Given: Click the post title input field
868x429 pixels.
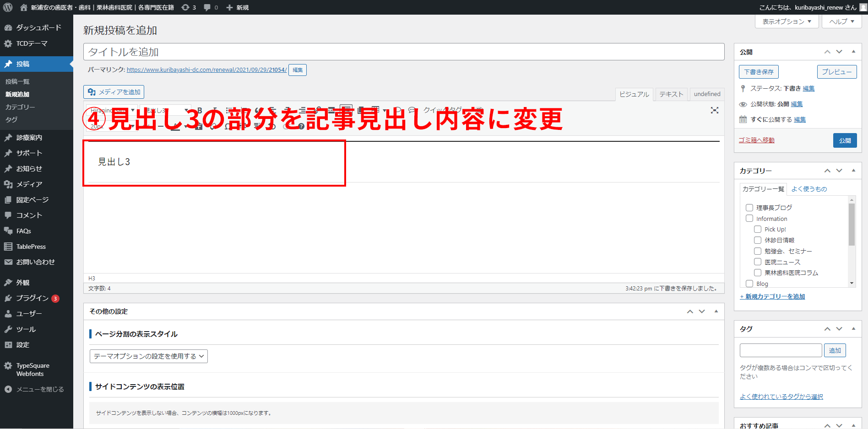Looking at the screenshot, I should coord(403,52).
